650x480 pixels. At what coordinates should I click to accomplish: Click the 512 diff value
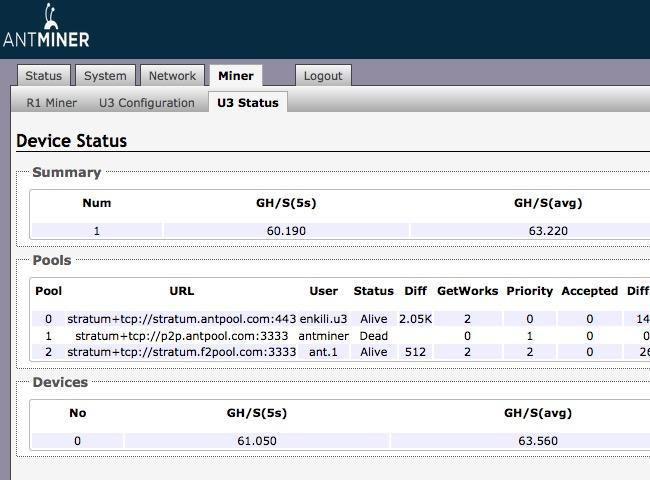pyautogui.click(x=415, y=352)
